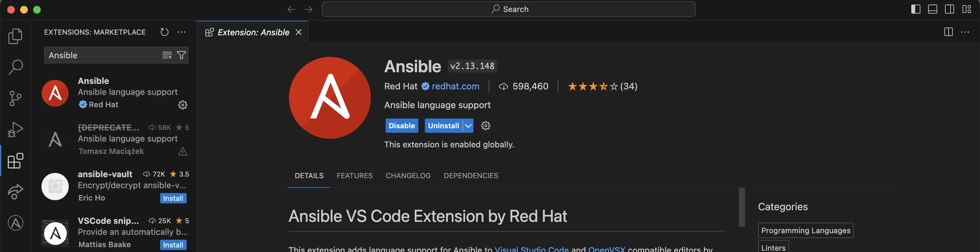Toggle the secondary side bar
Image resolution: width=980 pixels, height=252 pixels.
point(949,9)
